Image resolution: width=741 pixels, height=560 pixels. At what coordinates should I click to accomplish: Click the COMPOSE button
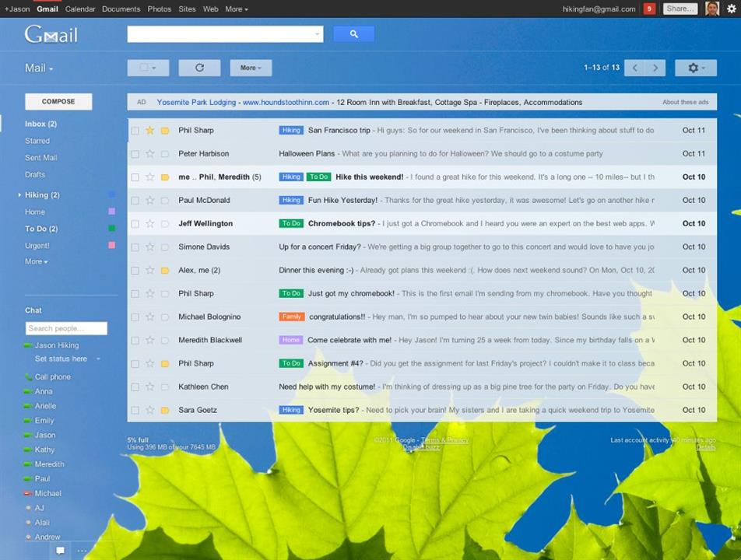coord(58,102)
